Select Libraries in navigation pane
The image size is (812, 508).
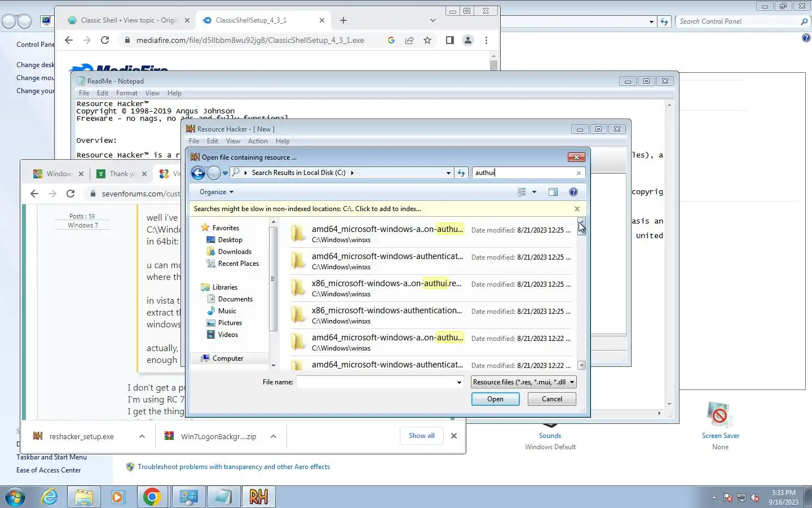coord(224,287)
